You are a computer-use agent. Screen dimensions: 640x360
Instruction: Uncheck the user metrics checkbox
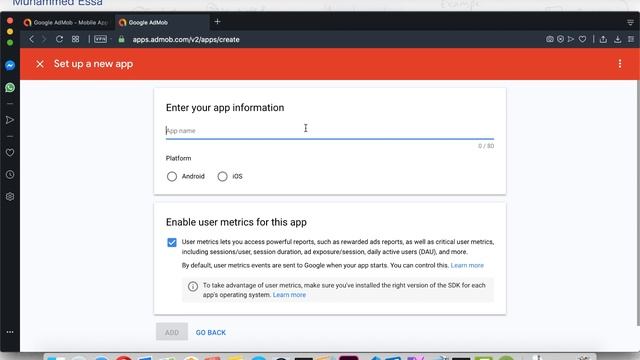point(172,242)
